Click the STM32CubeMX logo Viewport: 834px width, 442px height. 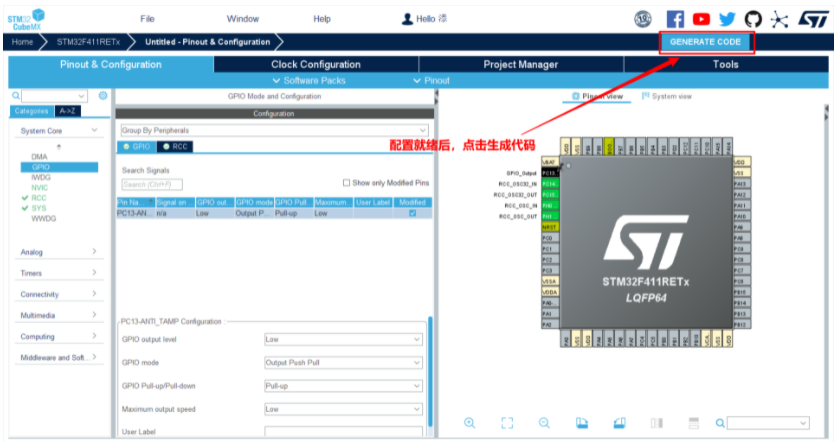tap(26, 20)
